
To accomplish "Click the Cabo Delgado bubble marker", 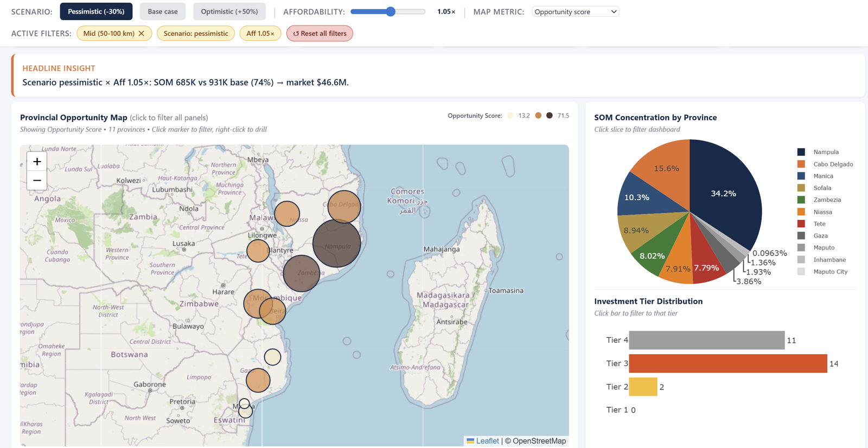I will coord(344,207).
